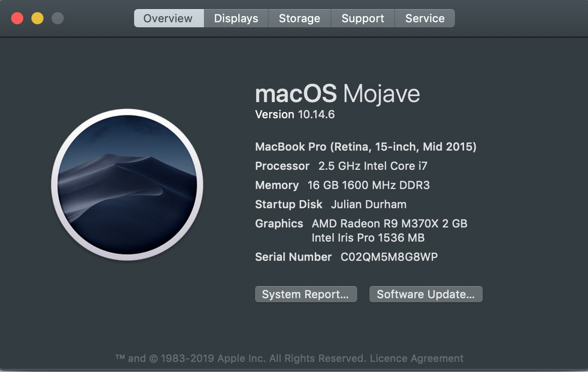This screenshot has width=588, height=372.
Task: Open the Licence Agreement link
Action: 416,358
